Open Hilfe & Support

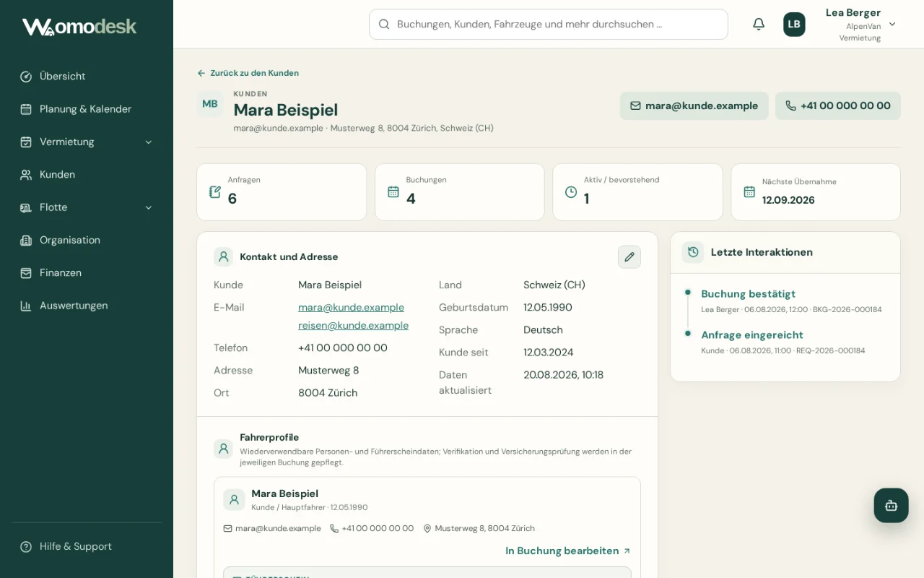coord(87,546)
